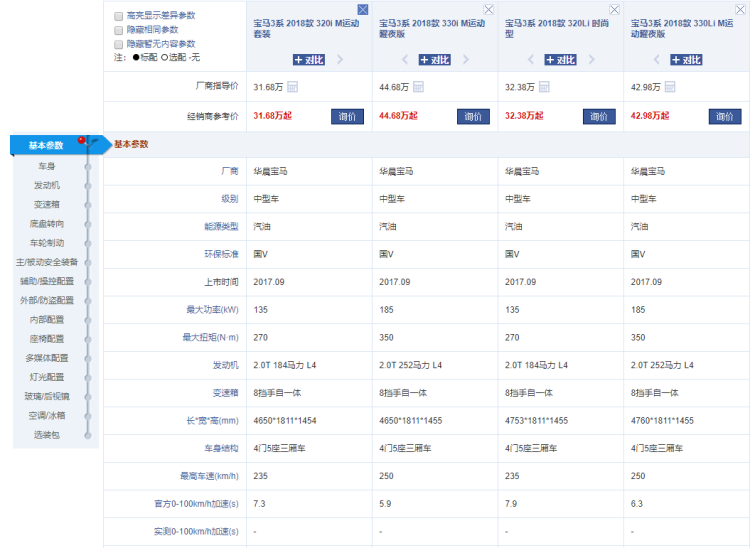Click the 官方0-100km/h加速(s) label
The height and width of the screenshot is (548, 750).
coord(196,504)
